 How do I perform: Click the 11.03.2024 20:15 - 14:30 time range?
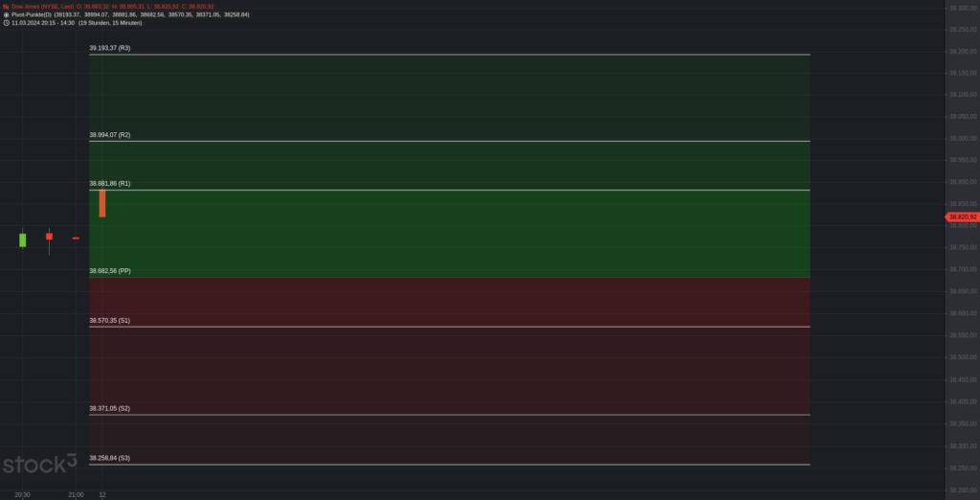point(42,23)
